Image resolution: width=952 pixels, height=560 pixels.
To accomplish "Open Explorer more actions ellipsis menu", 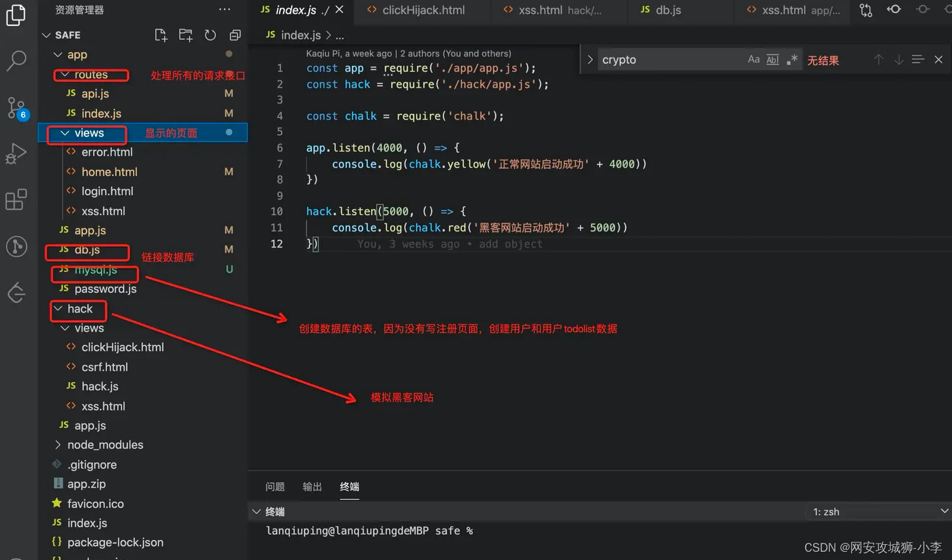I will [225, 9].
